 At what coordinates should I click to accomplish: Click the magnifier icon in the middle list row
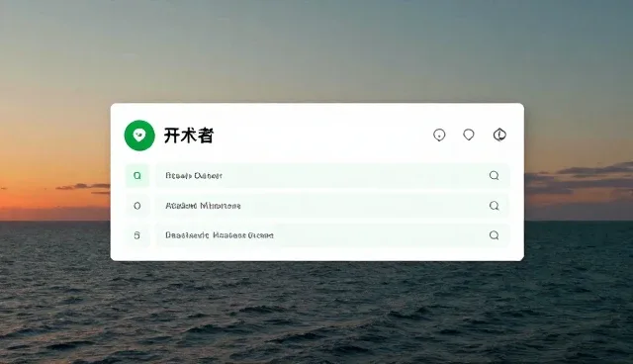tap(495, 206)
